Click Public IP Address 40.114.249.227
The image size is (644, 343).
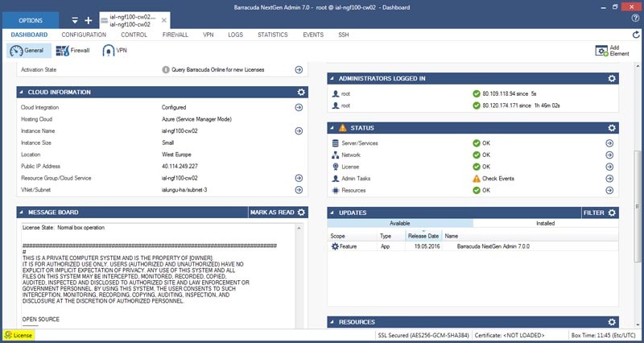pos(180,167)
